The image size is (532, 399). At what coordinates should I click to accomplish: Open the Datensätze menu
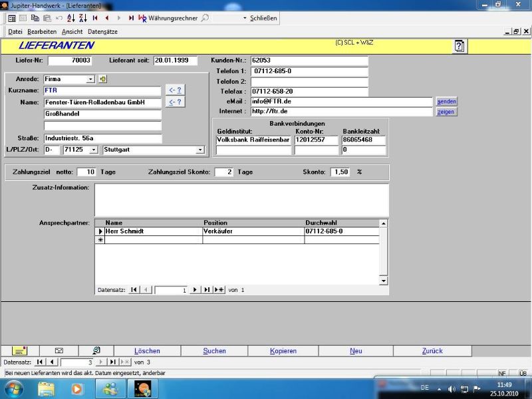(102, 31)
